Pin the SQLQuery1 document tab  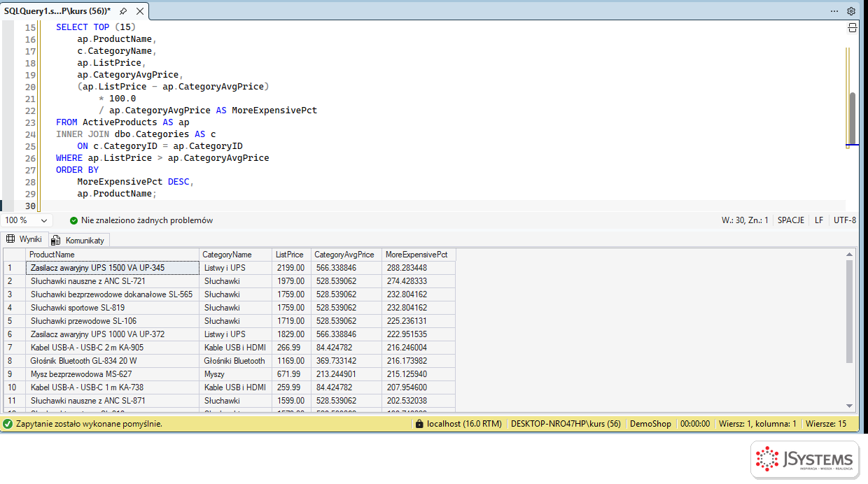pyautogui.click(x=123, y=11)
